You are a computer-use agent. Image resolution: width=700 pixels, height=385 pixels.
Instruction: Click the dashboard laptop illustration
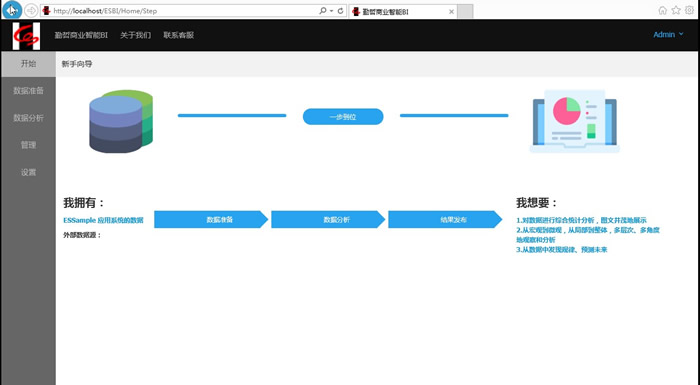[x=575, y=121]
